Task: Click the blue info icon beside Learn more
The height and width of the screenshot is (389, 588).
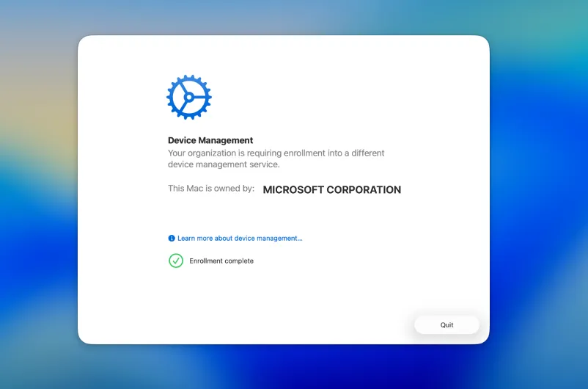Action: (x=172, y=238)
